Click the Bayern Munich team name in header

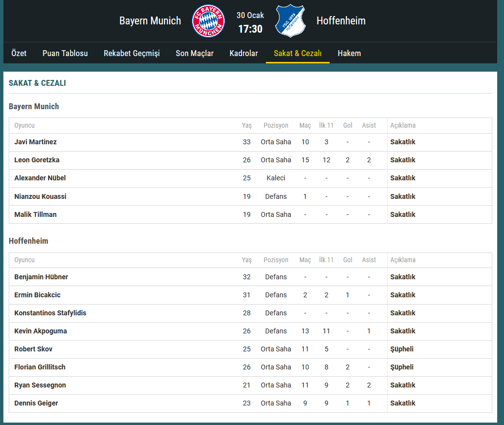tap(150, 20)
